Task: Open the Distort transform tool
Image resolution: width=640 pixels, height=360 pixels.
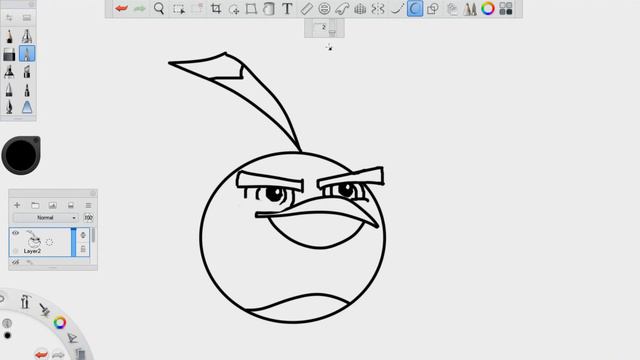Action: [251, 9]
